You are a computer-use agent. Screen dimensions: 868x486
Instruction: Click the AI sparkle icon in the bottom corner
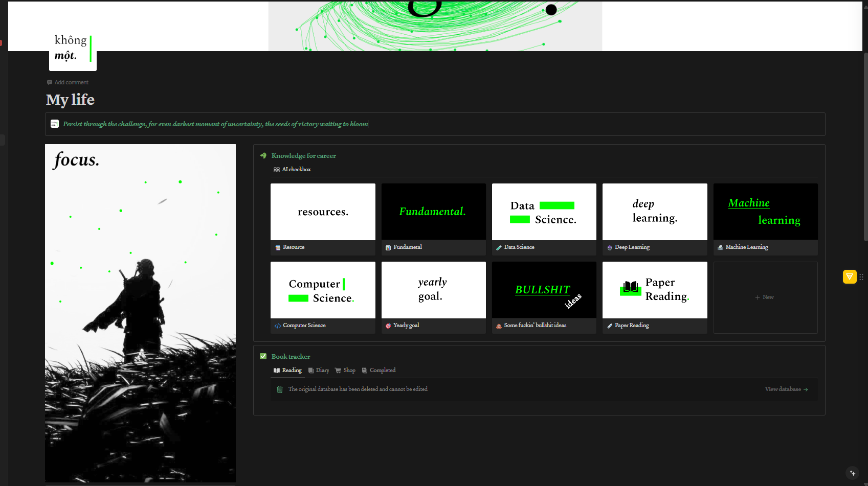(x=852, y=473)
